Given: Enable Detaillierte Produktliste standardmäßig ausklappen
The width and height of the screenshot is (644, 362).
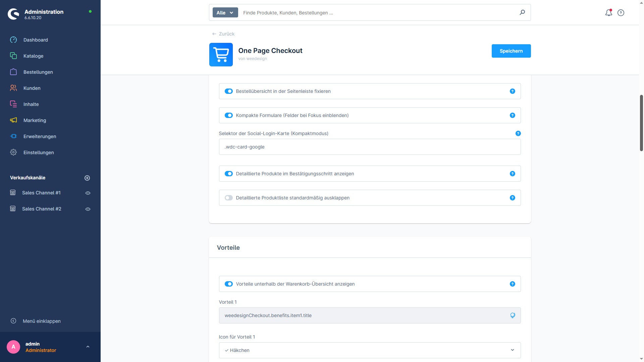Looking at the screenshot, I should click(x=229, y=198).
